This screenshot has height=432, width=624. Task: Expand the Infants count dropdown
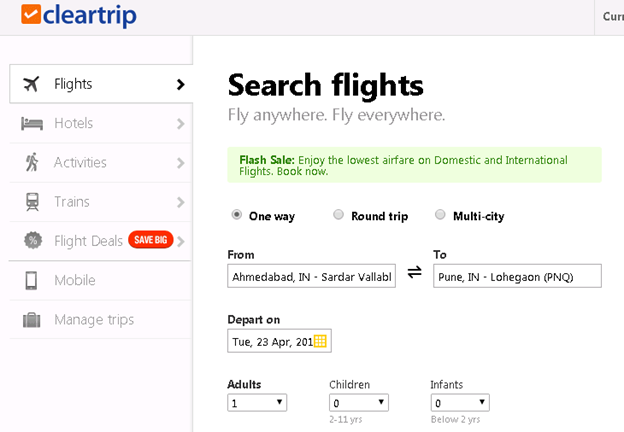[x=460, y=403]
